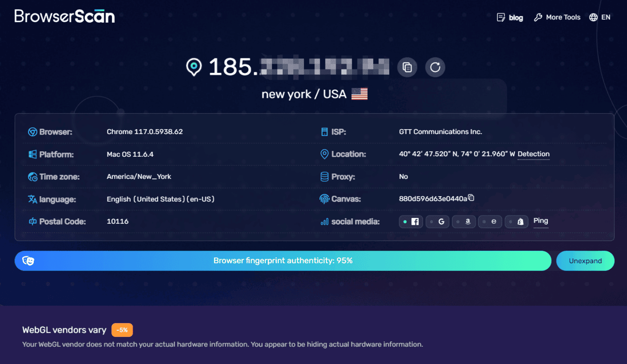Screen dimensions: 627x364
Task: Open the More Tools menu
Action: tap(563, 17)
